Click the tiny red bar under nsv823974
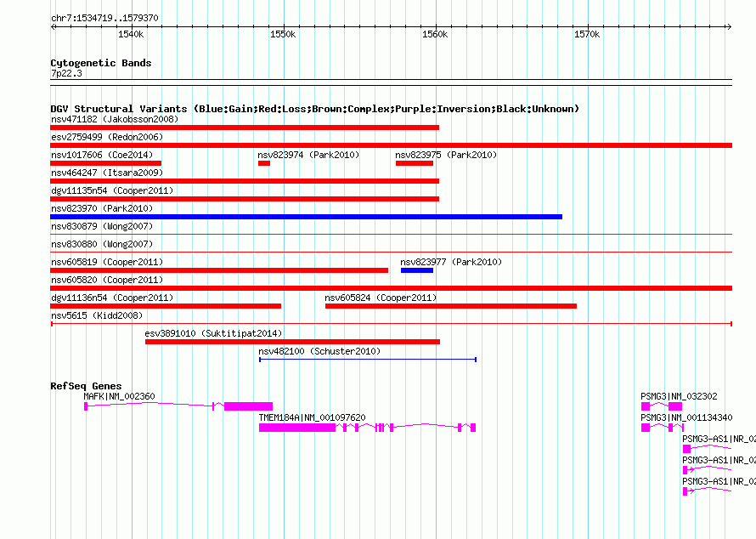The width and height of the screenshot is (756, 539). [264, 163]
